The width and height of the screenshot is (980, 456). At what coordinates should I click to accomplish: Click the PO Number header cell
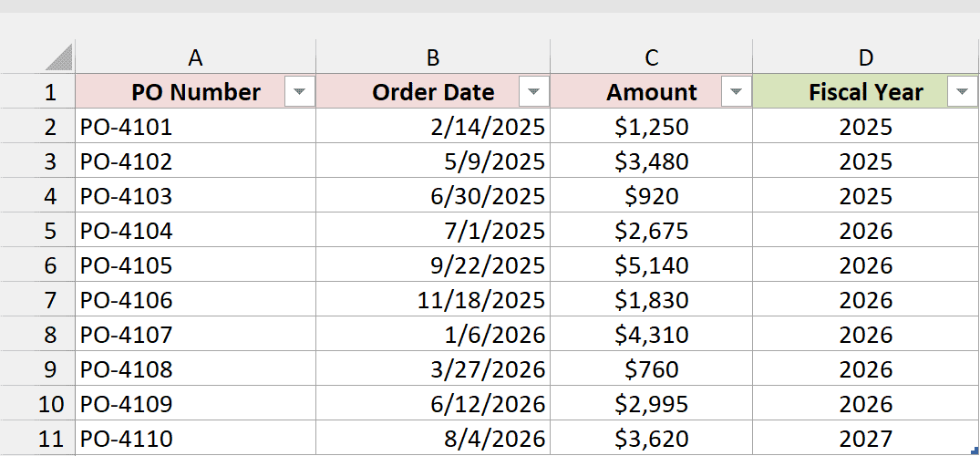coord(196,92)
